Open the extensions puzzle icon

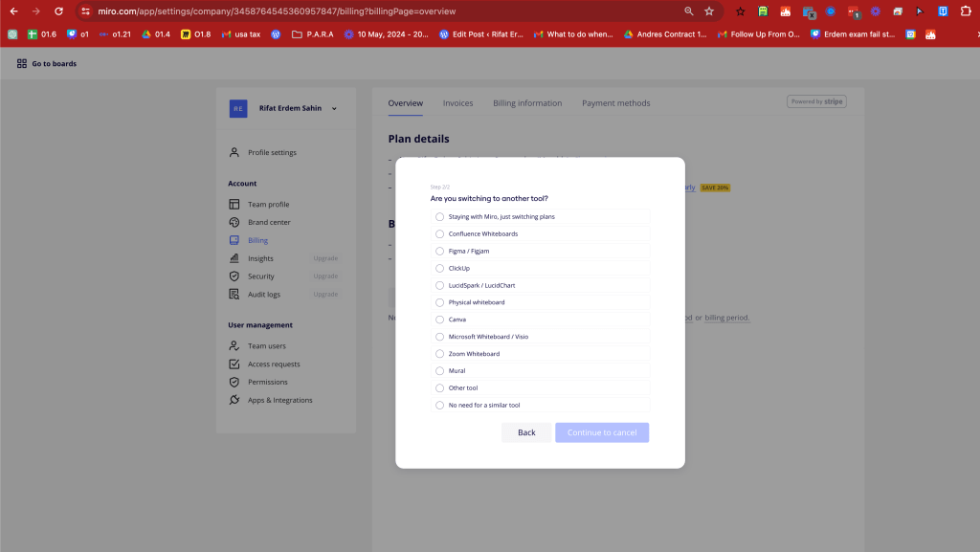[x=966, y=11]
